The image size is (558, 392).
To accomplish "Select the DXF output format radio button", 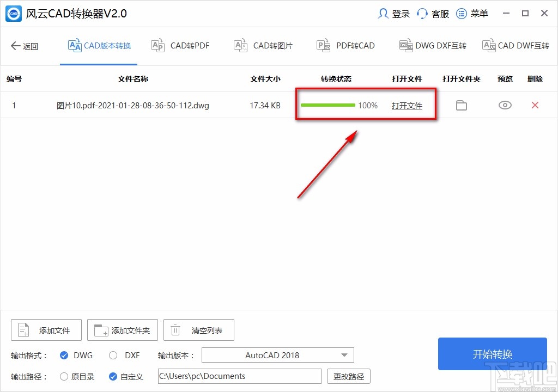I will pos(113,355).
